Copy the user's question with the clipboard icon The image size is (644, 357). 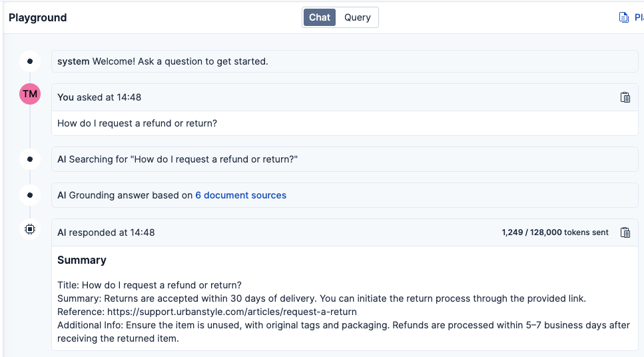625,97
